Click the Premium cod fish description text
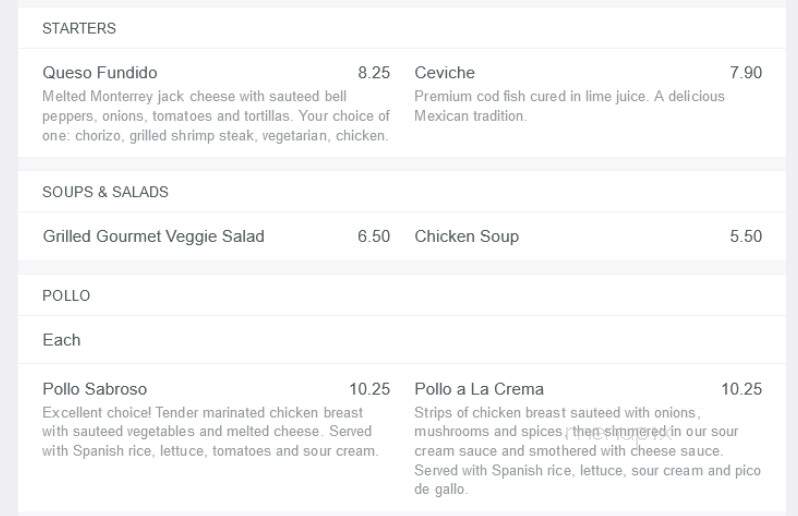Viewport: 798px width, 516px height. point(569,106)
